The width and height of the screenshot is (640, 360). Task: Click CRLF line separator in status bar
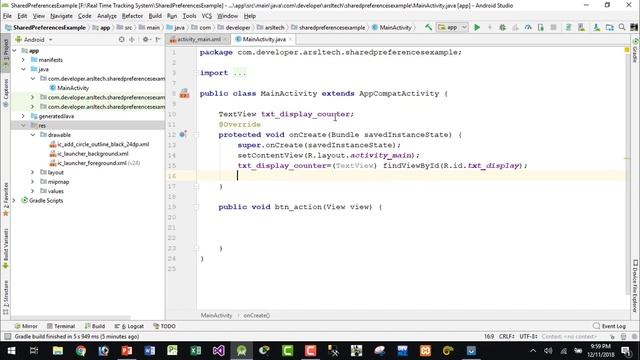tap(507, 336)
